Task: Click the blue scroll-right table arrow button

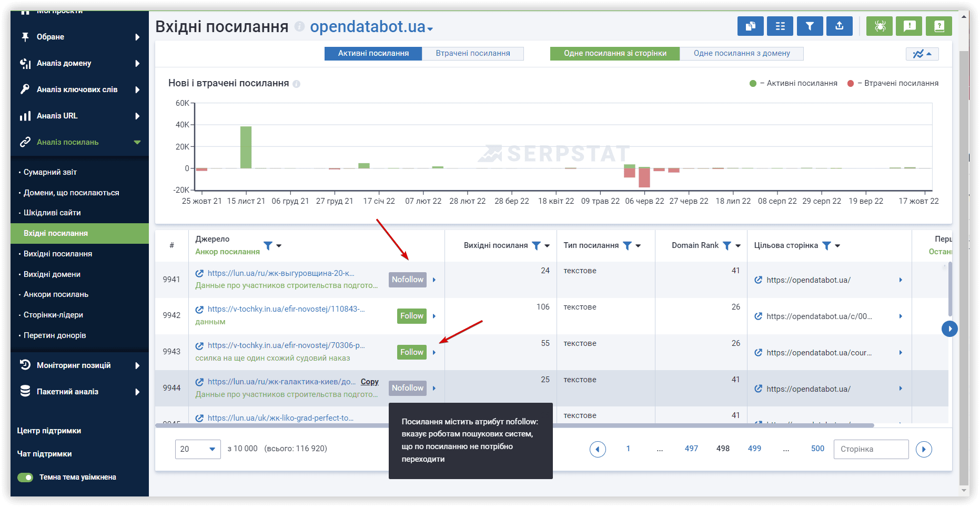Action: [949, 329]
